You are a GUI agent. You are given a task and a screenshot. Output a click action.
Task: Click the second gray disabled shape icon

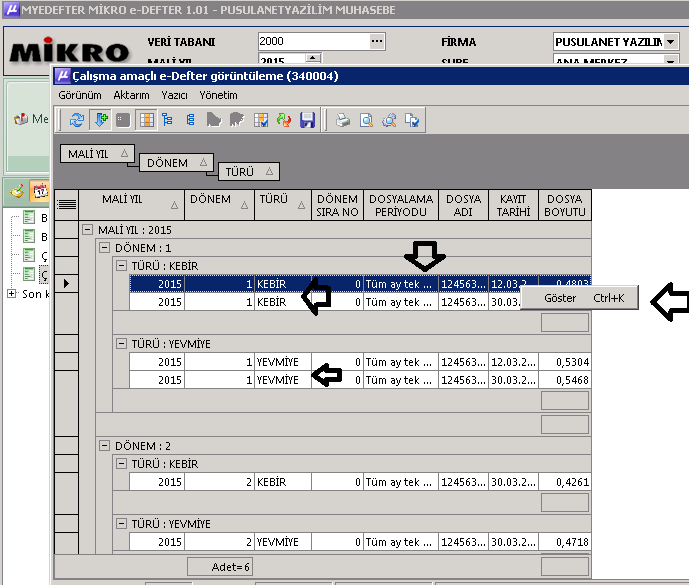click(237, 120)
